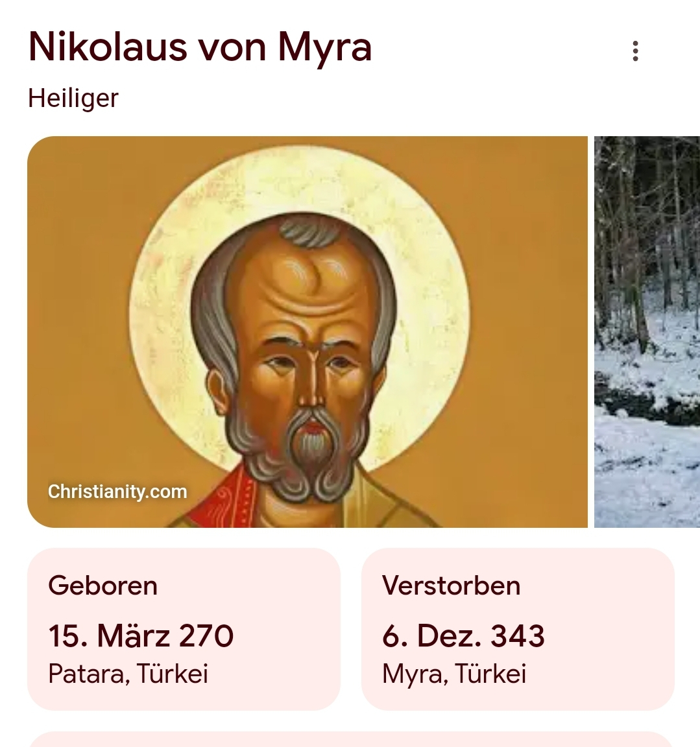Click the Verstorben heading label
The image size is (700, 747).
[451, 586]
